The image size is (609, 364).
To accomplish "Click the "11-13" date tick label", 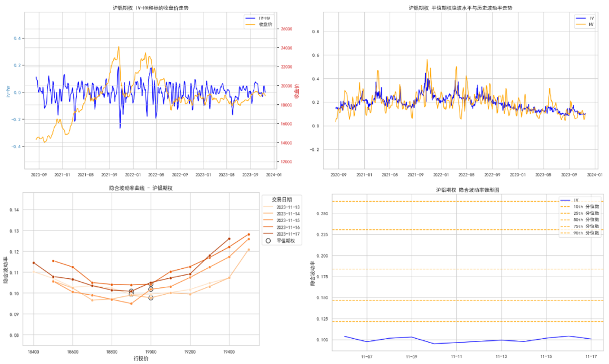I will click(501, 357).
